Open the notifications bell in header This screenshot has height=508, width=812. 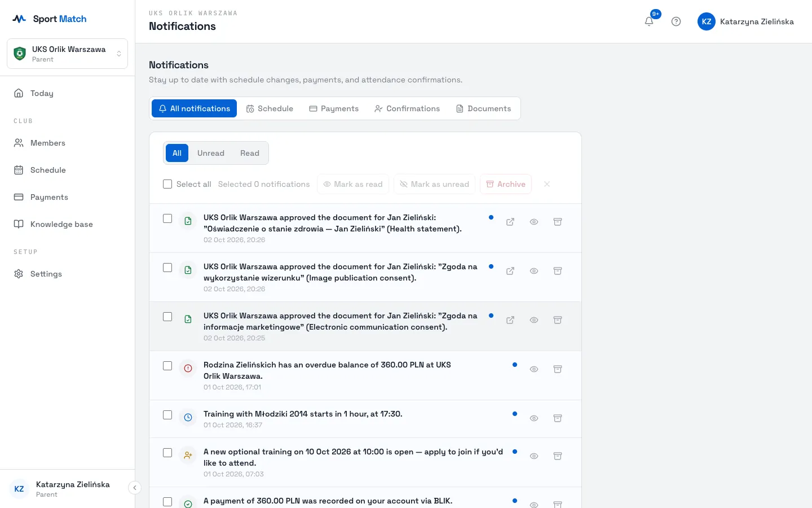coord(649,21)
